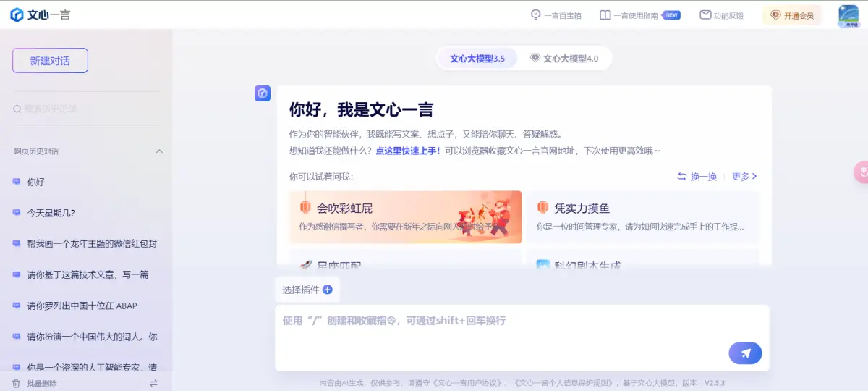The width and height of the screenshot is (868, 391).
Task: Click the assistant avatar icon beside greeting
Action: coord(263,93)
